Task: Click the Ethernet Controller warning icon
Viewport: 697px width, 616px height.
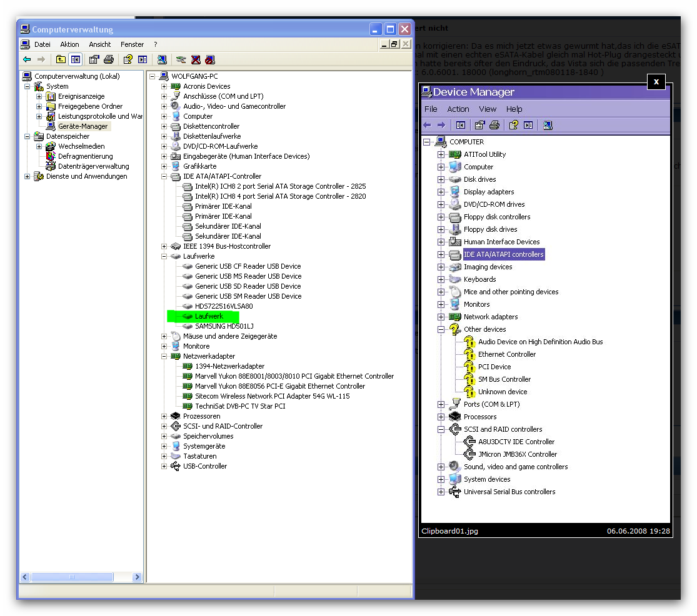Action: (x=469, y=354)
